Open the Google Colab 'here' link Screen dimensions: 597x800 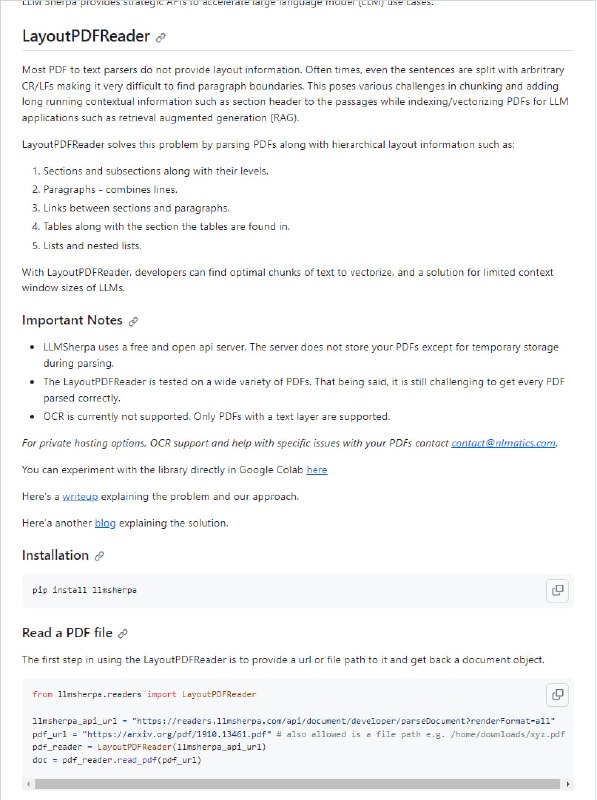click(318, 470)
